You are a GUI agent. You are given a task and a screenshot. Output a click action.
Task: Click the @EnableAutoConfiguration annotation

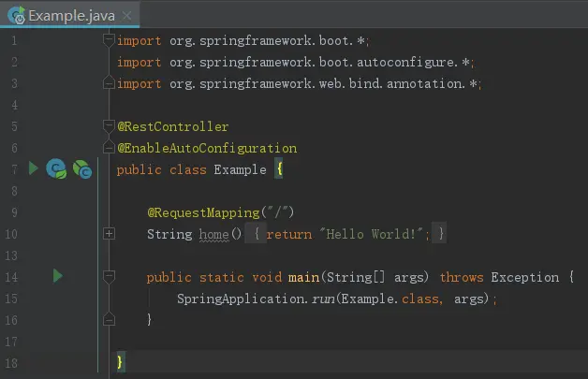pos(207,149)
